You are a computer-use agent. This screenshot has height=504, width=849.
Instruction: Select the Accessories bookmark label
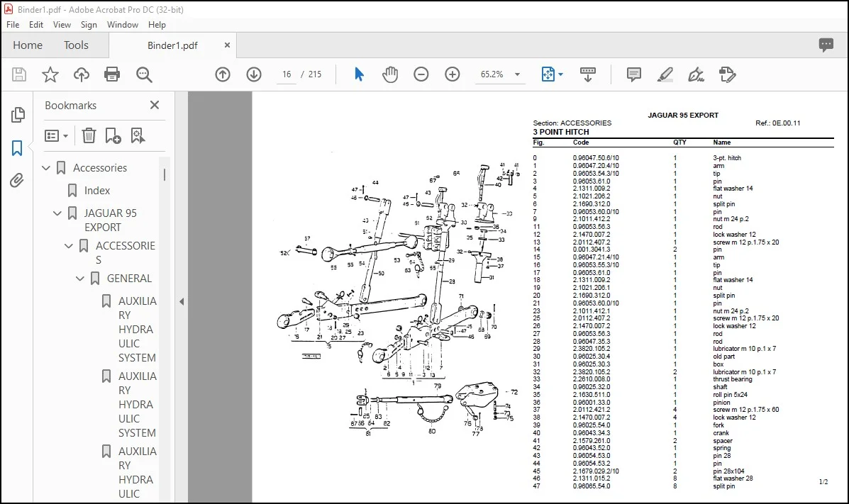pos(100,168)
